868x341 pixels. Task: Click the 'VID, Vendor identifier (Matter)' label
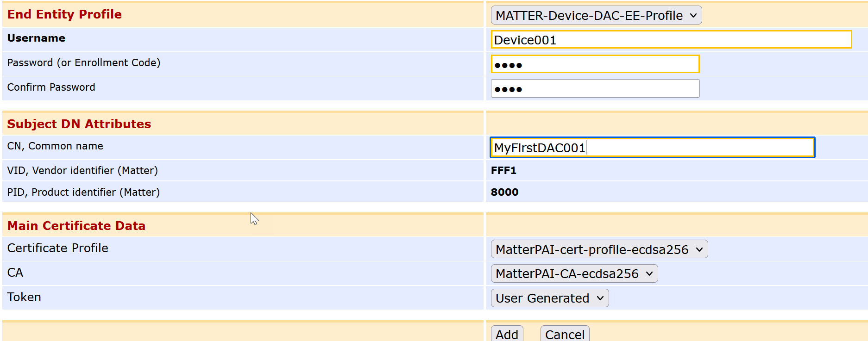pos(82,171)
